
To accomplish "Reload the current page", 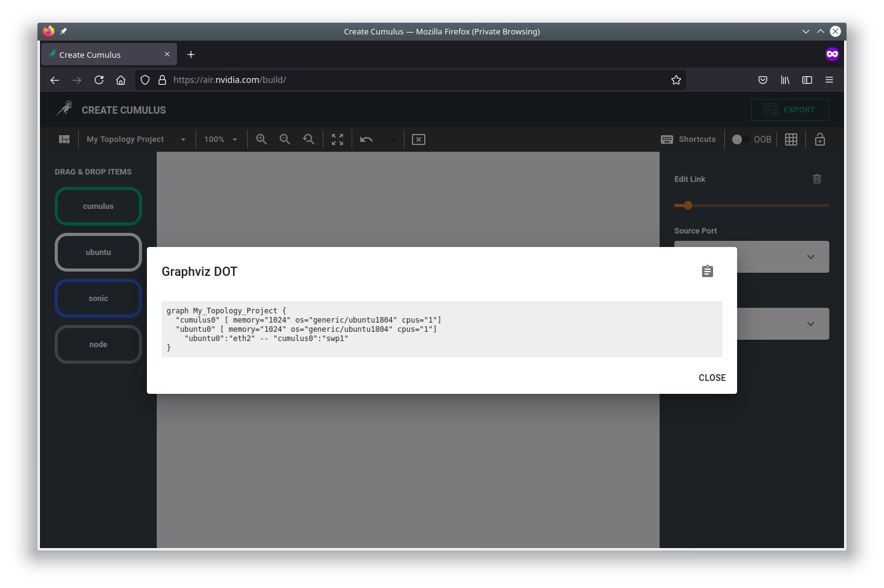I will point(99,80).
